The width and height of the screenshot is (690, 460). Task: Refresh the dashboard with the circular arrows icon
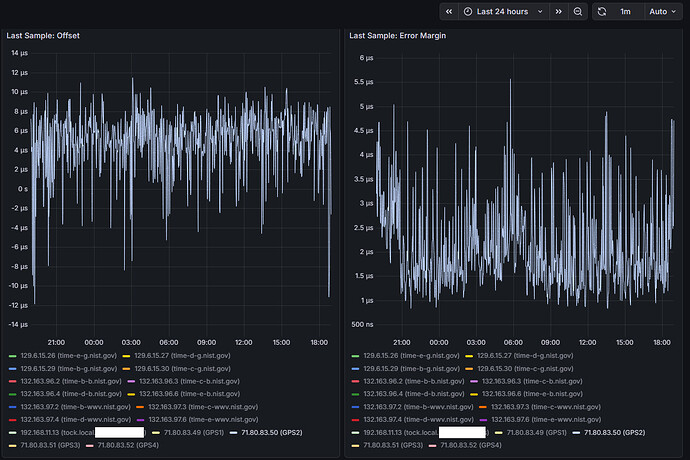(x=602, y=12)
